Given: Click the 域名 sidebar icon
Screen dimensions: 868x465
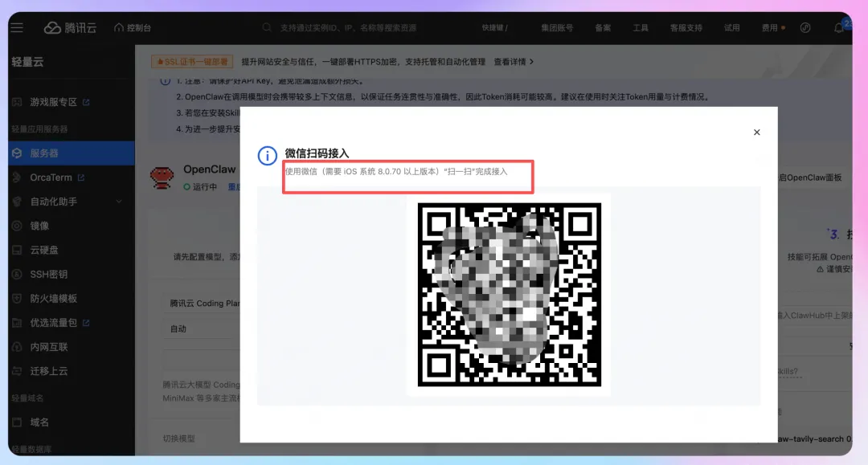Looking at the screenshot, I should (17, 422).
